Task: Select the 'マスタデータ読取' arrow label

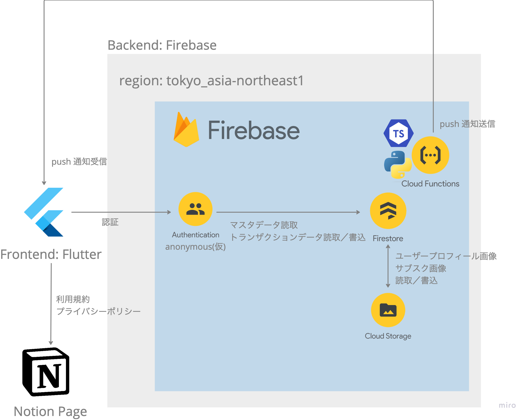Action: 264,225
